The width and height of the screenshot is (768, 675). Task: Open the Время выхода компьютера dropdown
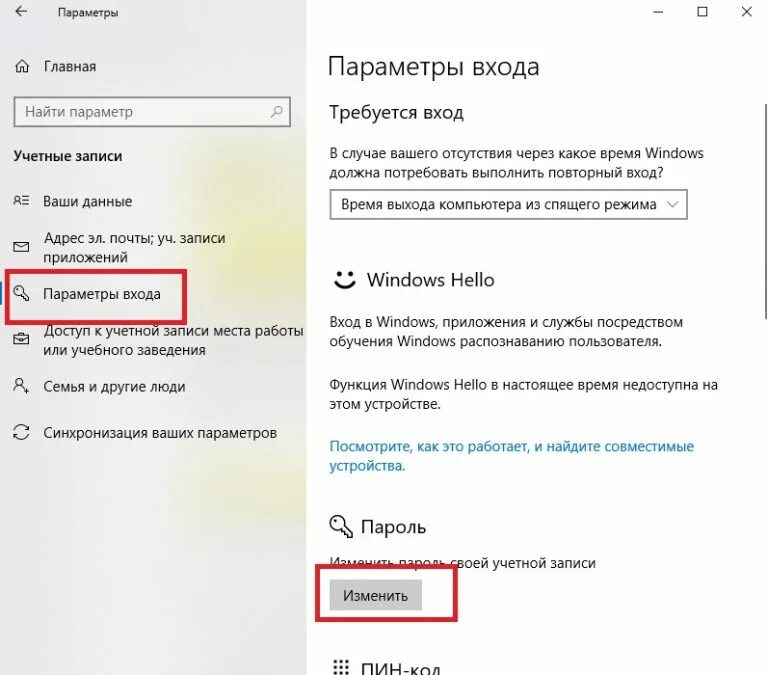pyautogui.click(x=508, y=204)
